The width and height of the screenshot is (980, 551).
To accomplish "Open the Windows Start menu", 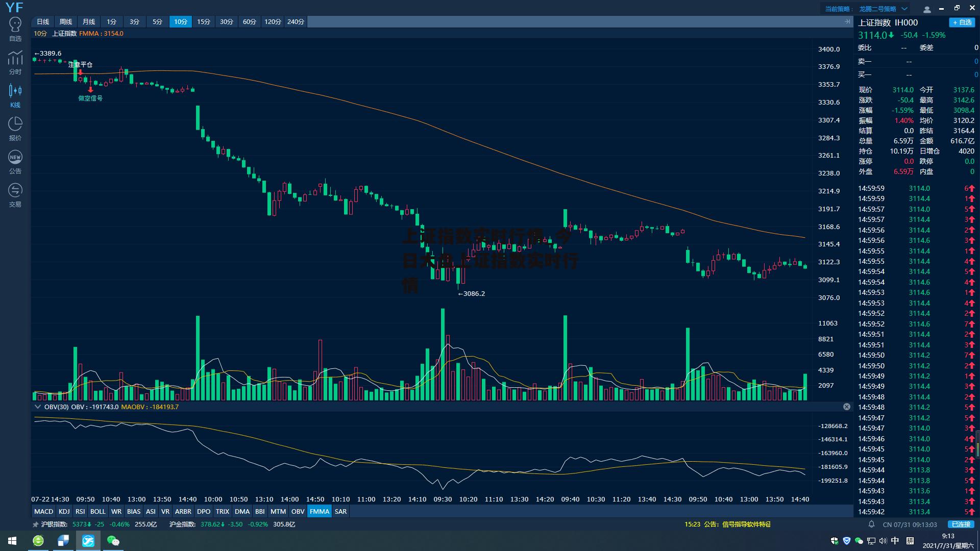I will pyautogui.click(x=12, y=541).
